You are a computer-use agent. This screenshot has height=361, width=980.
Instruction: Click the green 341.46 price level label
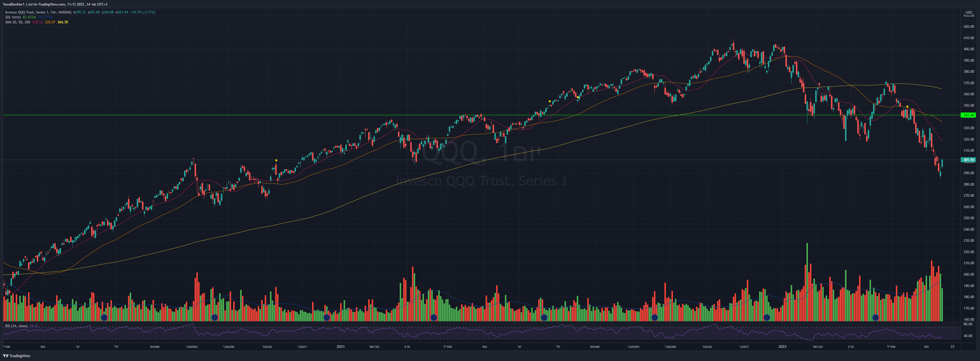click(x=968, y=115)
